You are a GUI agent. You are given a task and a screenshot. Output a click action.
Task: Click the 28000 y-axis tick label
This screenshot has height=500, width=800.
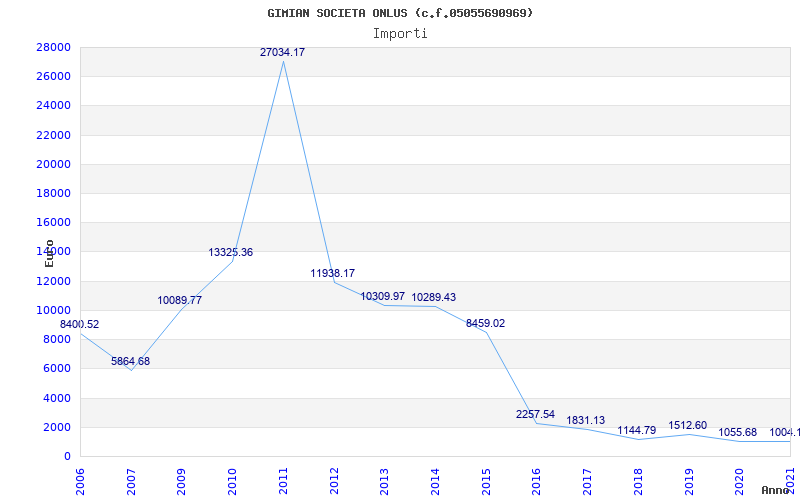click(53, 47)
